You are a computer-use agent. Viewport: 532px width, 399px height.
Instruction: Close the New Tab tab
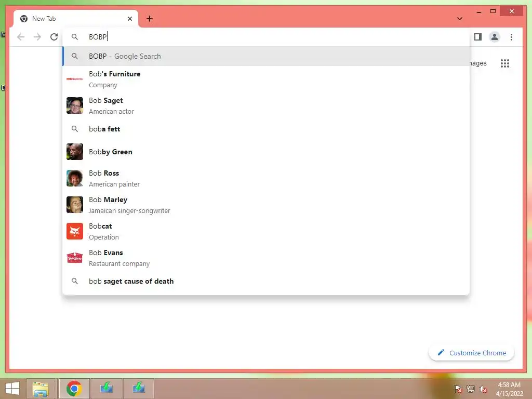click(129, 19)
